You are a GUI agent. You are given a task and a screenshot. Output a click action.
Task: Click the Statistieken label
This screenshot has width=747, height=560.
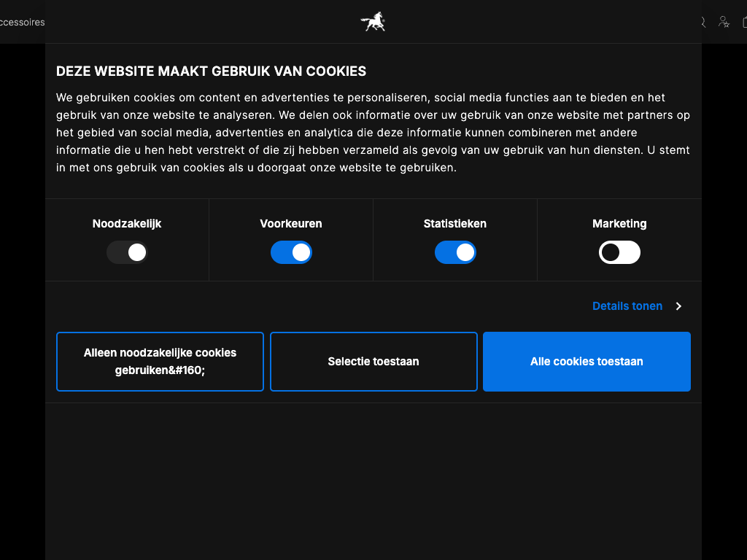(x=455, y=223)
